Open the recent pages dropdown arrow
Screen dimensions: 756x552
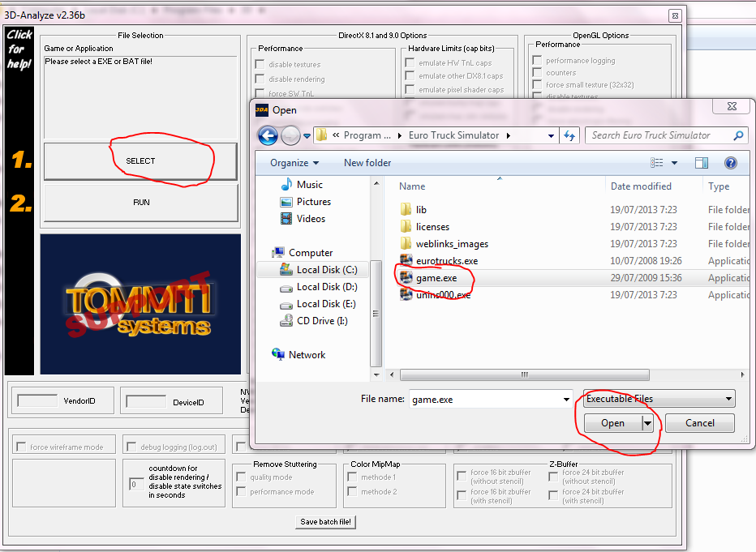(307, 136)
